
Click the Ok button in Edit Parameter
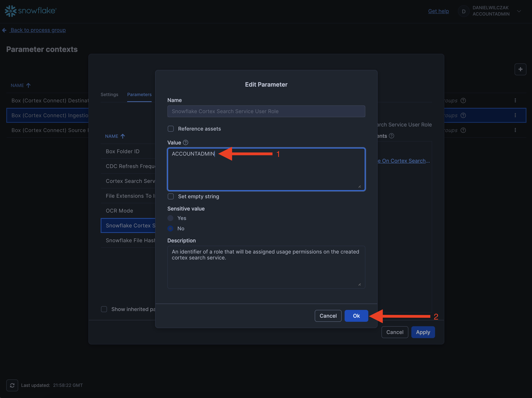[x=356, y=316]
